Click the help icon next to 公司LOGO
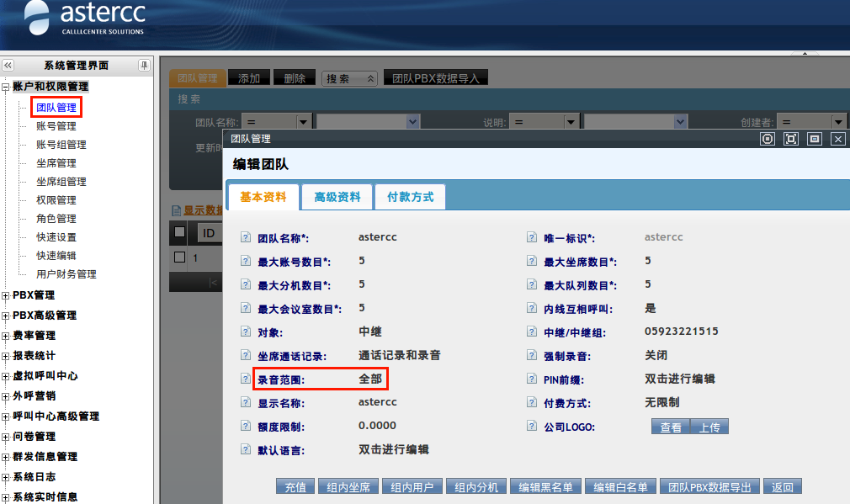 click(x=532, y=427)
